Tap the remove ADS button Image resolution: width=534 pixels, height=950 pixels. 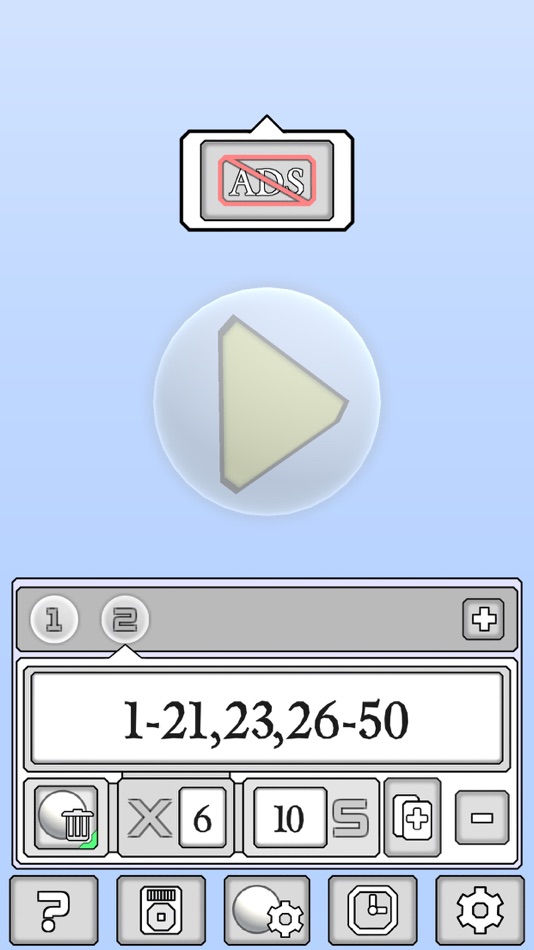coord(267,181)
